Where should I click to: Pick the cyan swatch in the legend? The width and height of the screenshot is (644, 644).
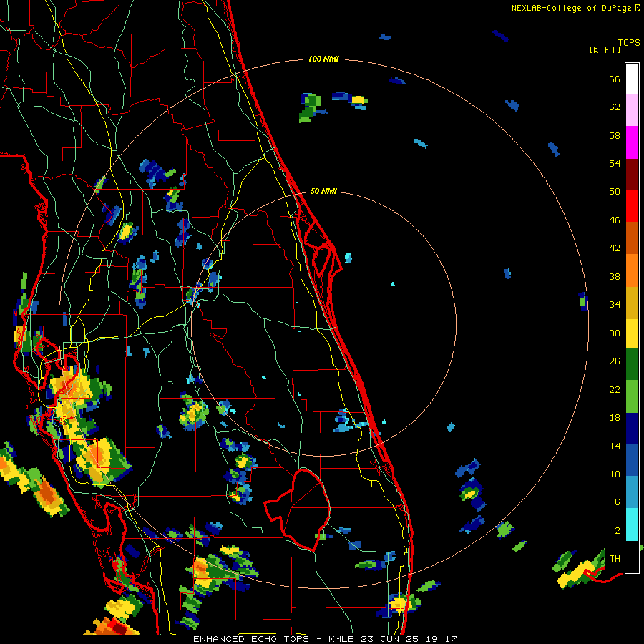(x=632, y=524)
